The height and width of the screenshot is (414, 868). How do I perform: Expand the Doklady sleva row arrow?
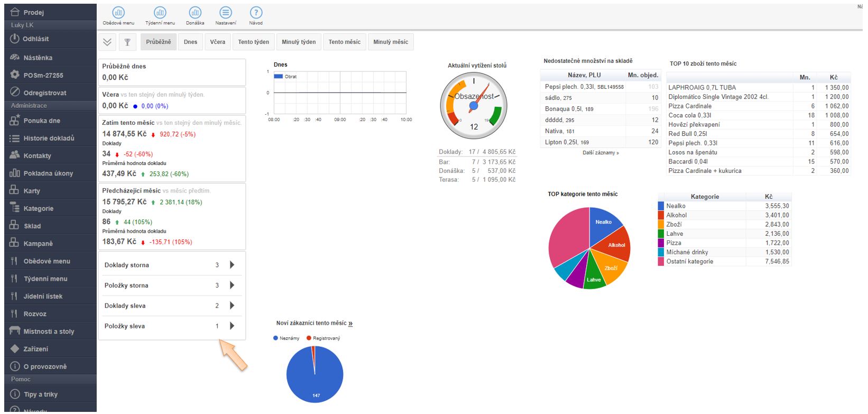pos(232,306)
